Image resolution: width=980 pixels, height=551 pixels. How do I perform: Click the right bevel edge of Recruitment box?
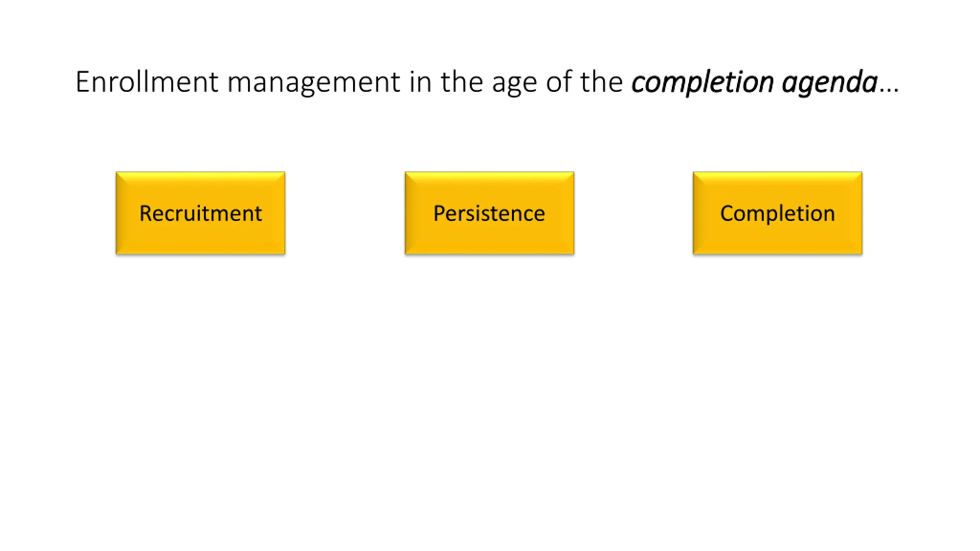pyautogui.click(x=280, y=213)
